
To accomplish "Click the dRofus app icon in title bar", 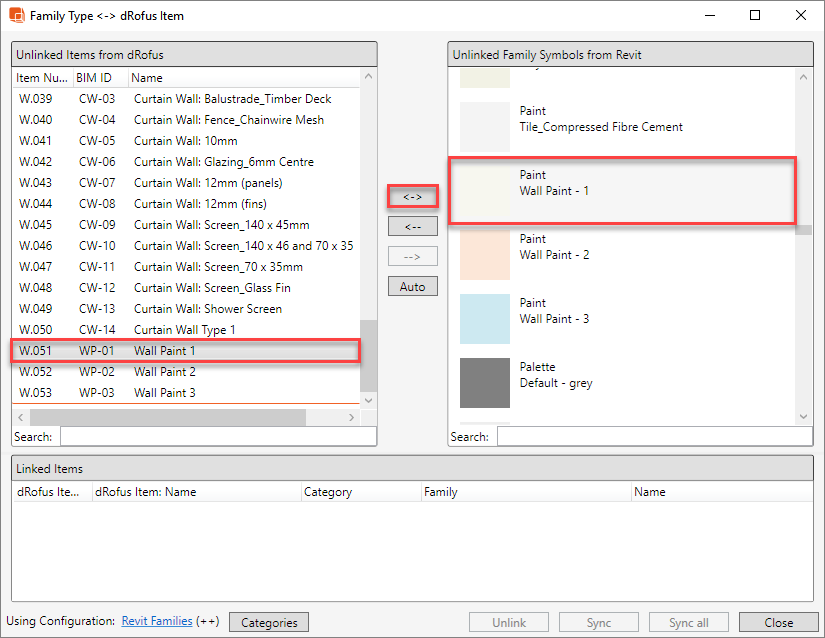I will click(x=17, y=16).
